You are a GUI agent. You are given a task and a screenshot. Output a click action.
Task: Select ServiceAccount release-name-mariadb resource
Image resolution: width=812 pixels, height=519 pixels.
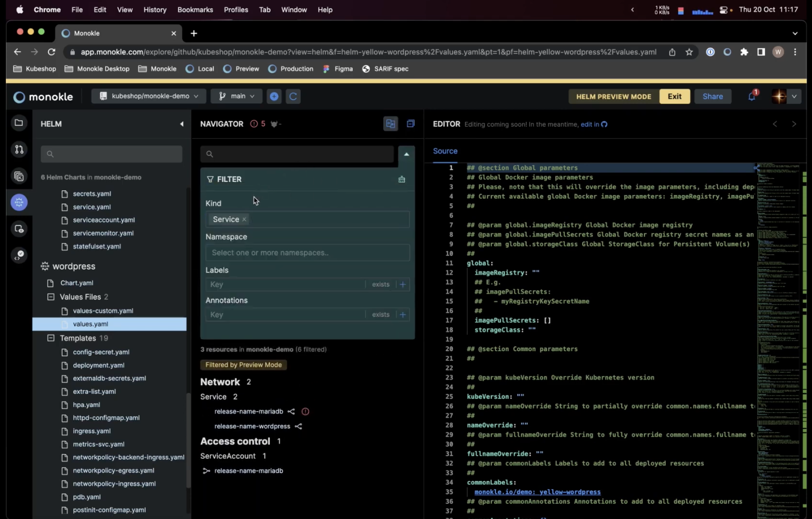(249, 471)
